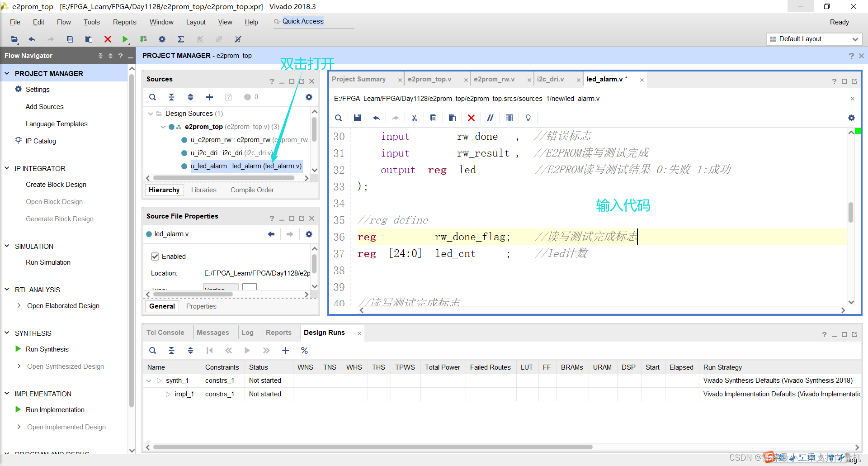The image size is (868, 466).
Task: Open the Properties tab in Source File Properties
Action: pos(201,306)
